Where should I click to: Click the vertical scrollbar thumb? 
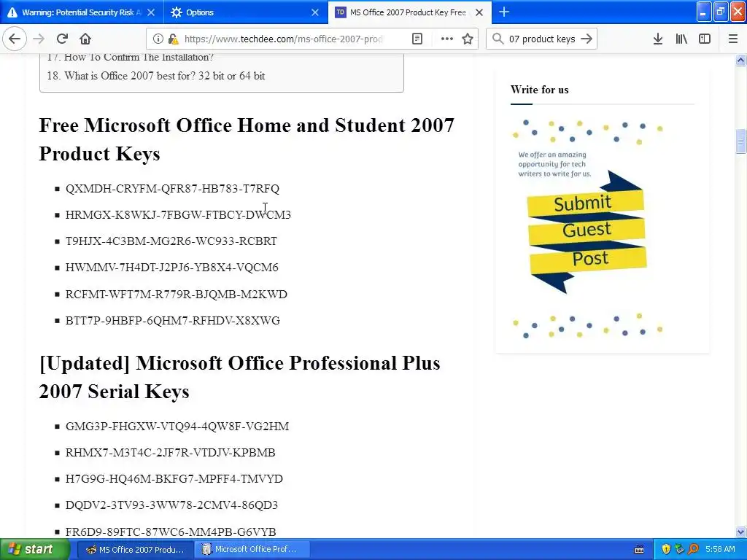coord(740,141)
